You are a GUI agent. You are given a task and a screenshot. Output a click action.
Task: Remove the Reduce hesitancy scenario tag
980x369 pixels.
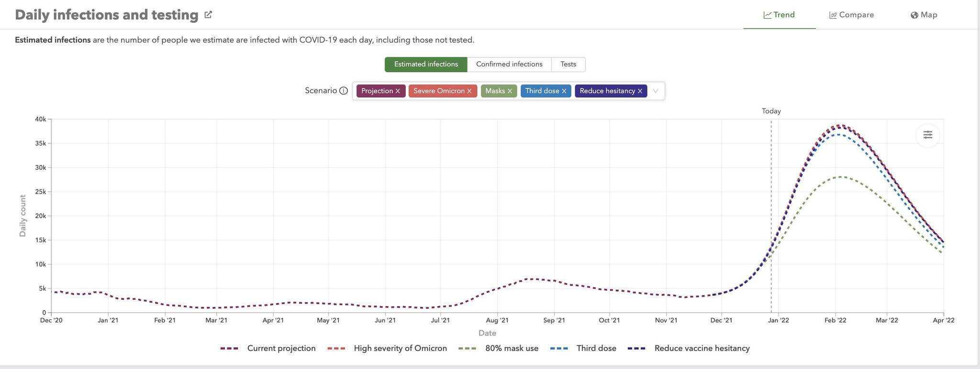click(640, 91)
